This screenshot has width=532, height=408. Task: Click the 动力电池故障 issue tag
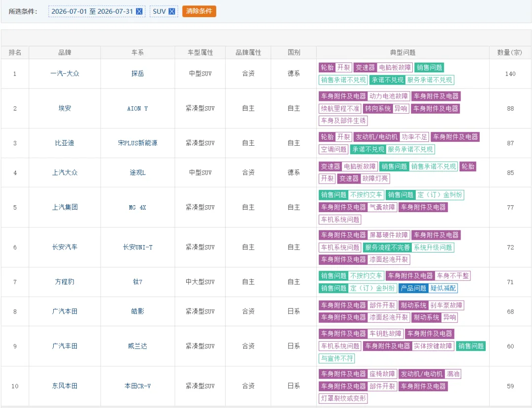tap(389, 96)
